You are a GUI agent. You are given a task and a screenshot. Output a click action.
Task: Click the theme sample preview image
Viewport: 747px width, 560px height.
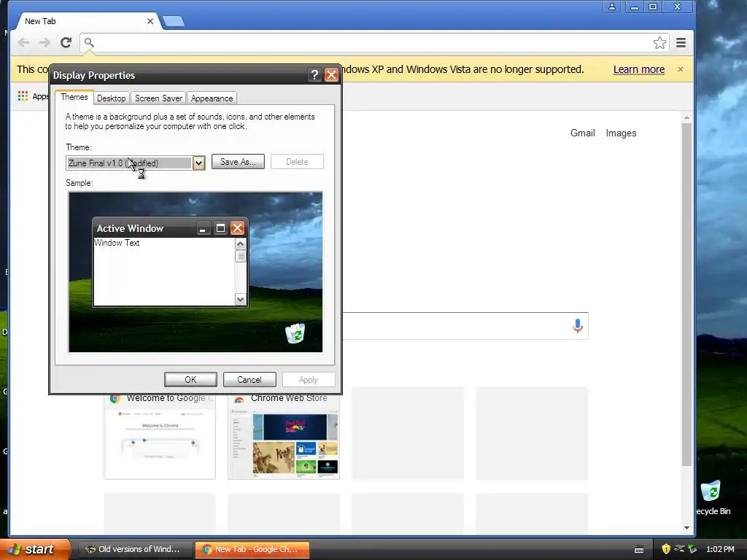tap(196, 272)
